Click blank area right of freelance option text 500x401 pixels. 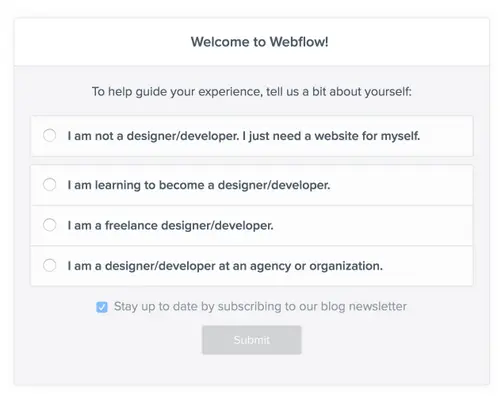point(372,226)
